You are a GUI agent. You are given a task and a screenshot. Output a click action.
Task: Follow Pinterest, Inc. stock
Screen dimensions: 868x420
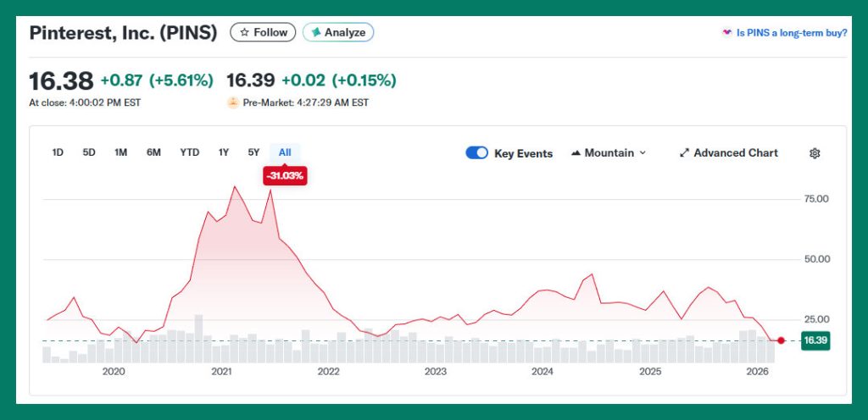263,32
